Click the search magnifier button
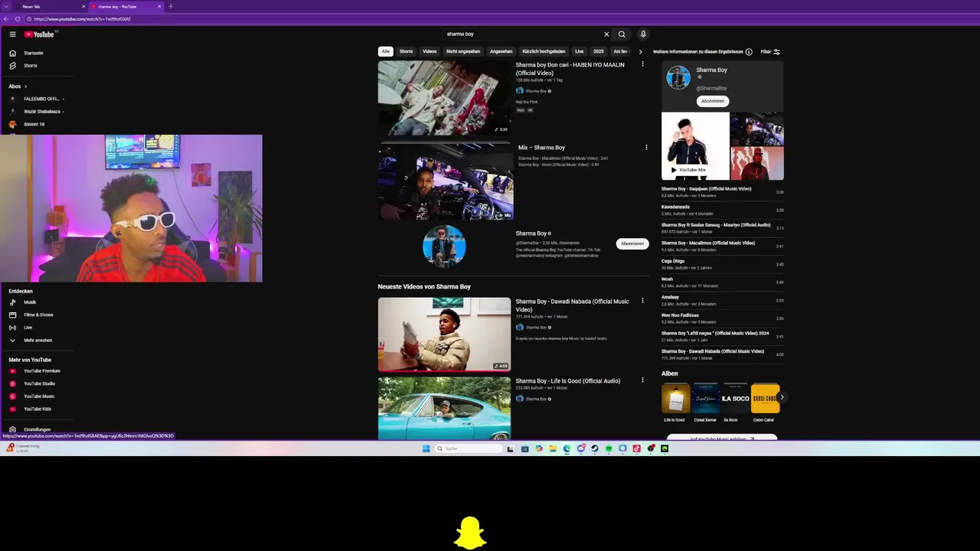Viewport: 980px width, 551px height. click(622, 34)
